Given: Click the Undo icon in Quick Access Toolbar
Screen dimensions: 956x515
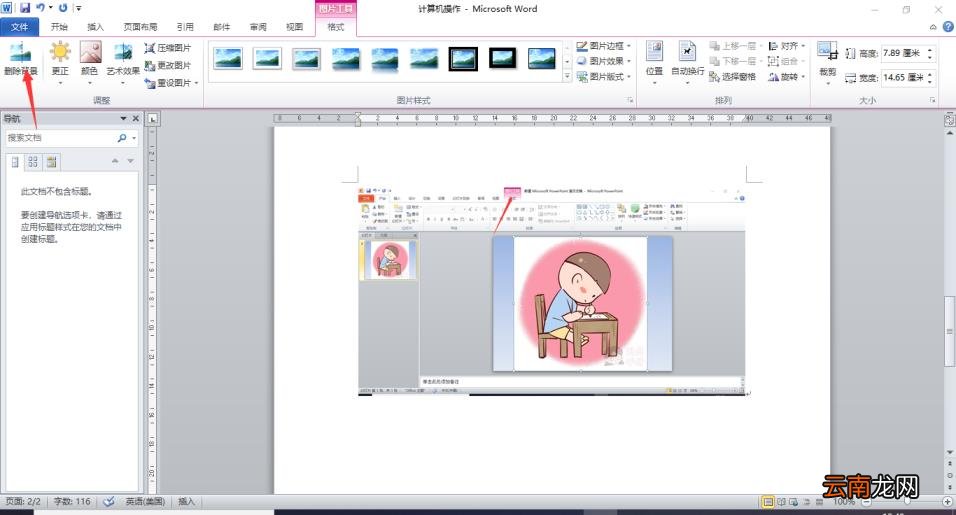Looking at the screenshot, I should 40,8.
